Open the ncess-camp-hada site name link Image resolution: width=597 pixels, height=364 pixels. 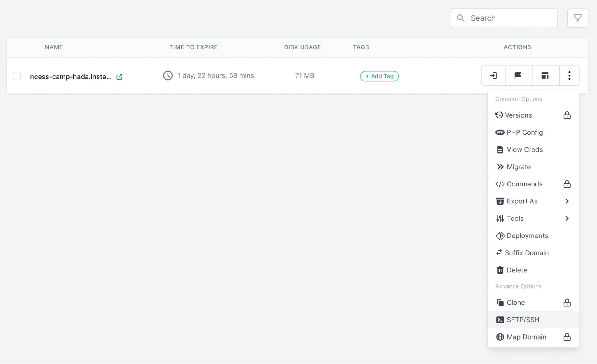71,76
